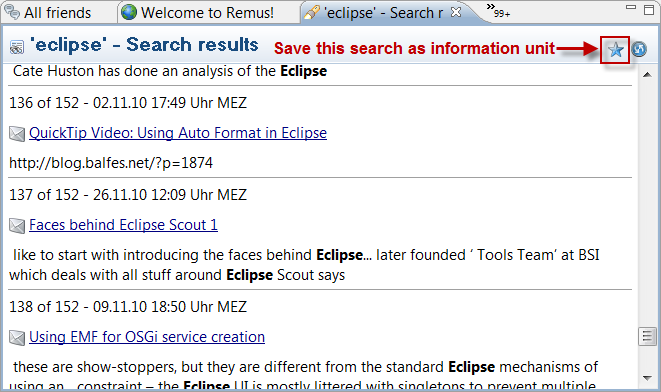Click the search tab's flashlight icon
This screenshot has width=661, height=392.
click(312, 12)
